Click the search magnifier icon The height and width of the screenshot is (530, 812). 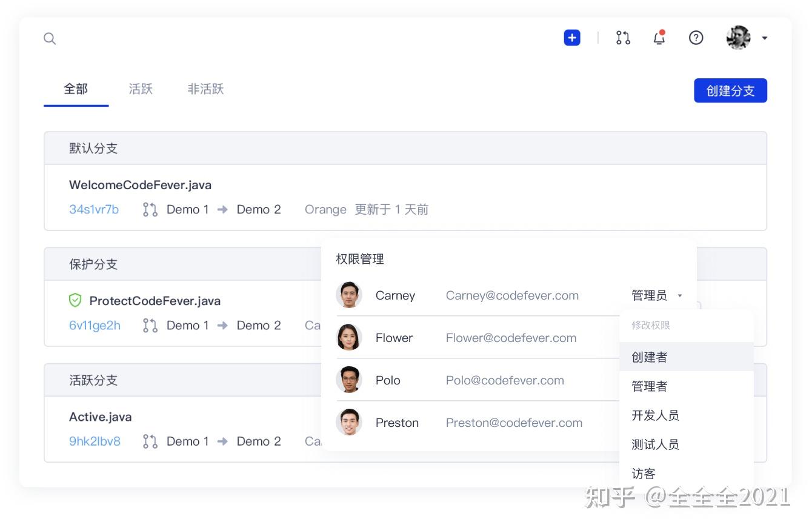click(x=50, y=39)
